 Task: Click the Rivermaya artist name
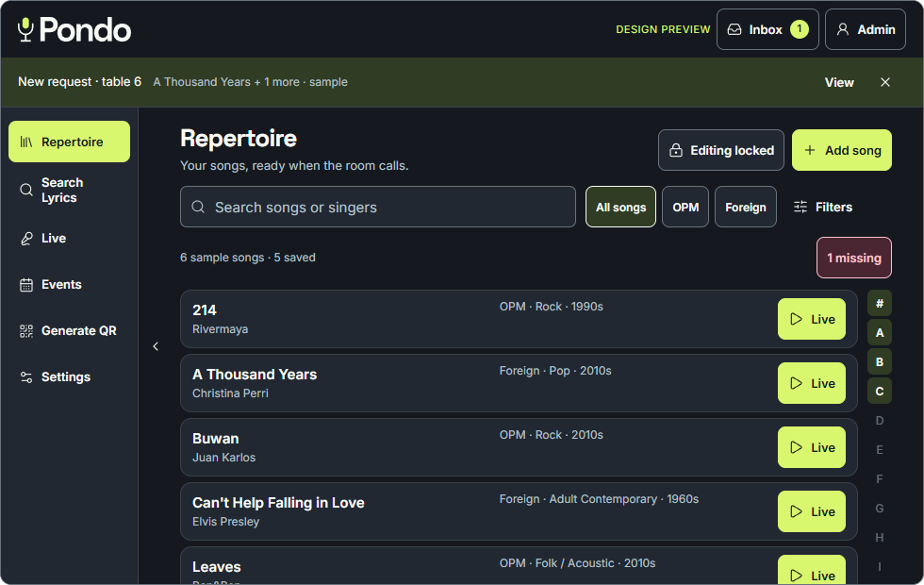pyautogui.click(x=220, y=329)
